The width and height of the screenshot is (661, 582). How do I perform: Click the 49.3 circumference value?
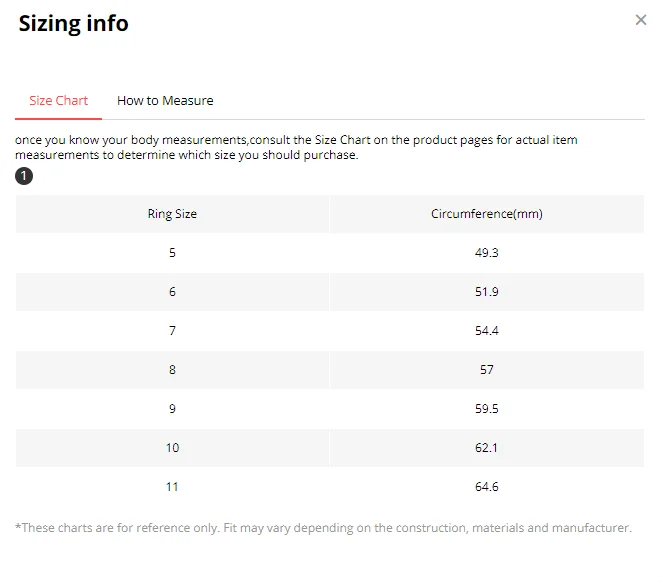pos(486,253)
